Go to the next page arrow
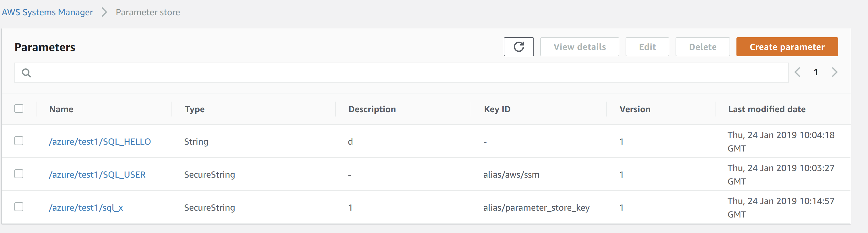The width and height of the screenshot is (868, 233). (x=835, y=72)
